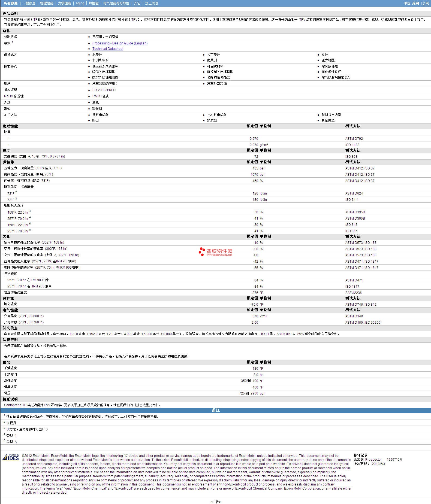The height and width of the screenshot is (504, 431).
Task: Click the SAE J2236 test method
Action: [353, 293]
